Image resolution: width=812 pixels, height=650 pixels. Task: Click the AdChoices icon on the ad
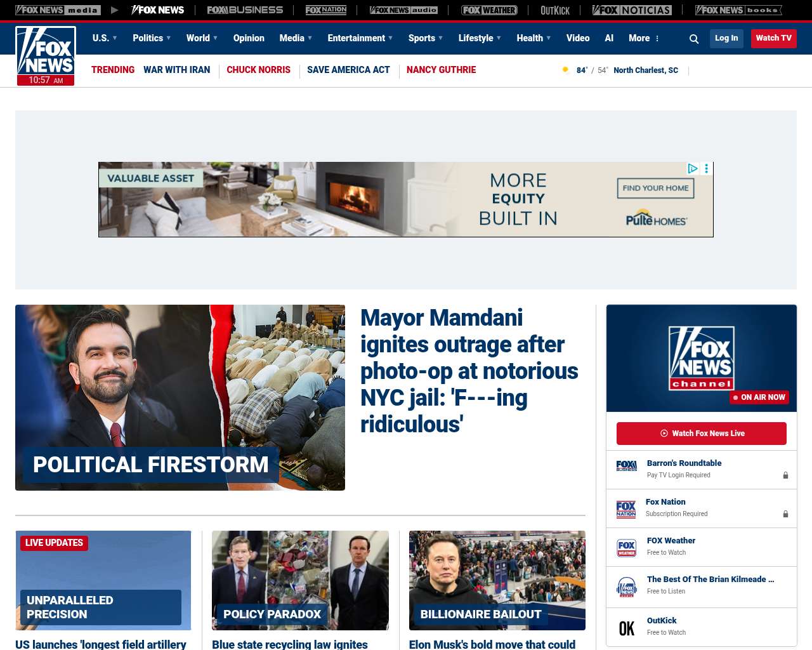click(693, 168)
